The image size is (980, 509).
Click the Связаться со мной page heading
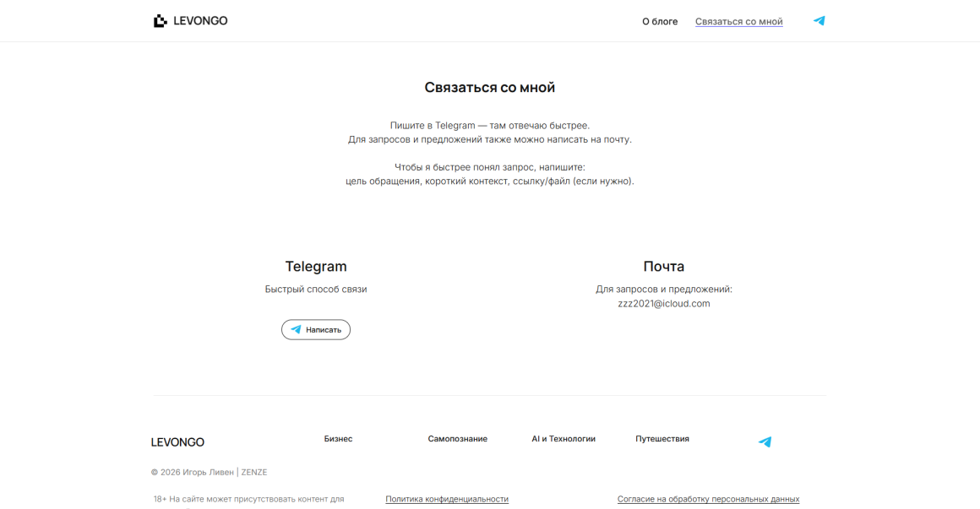[x=489, y=88]
